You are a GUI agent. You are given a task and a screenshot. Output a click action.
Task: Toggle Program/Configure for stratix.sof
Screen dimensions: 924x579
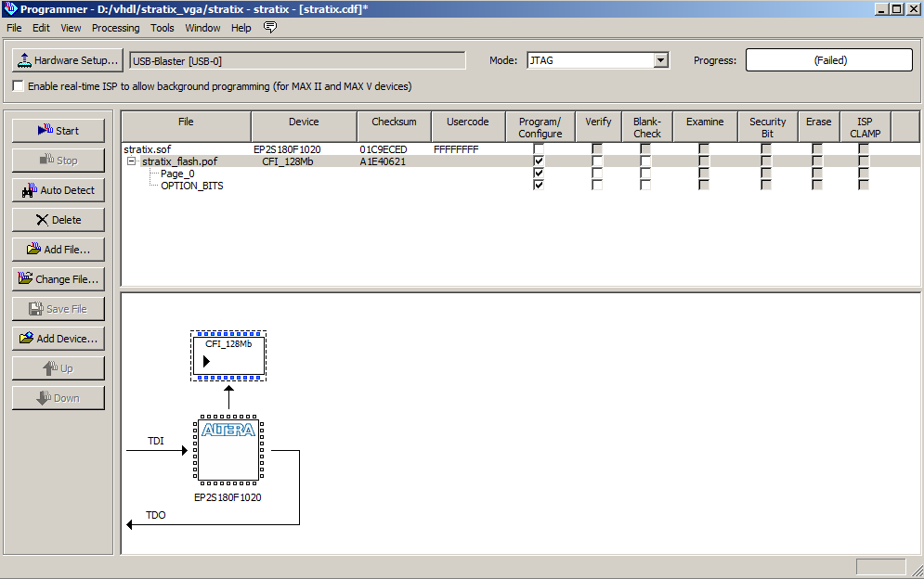539,149
